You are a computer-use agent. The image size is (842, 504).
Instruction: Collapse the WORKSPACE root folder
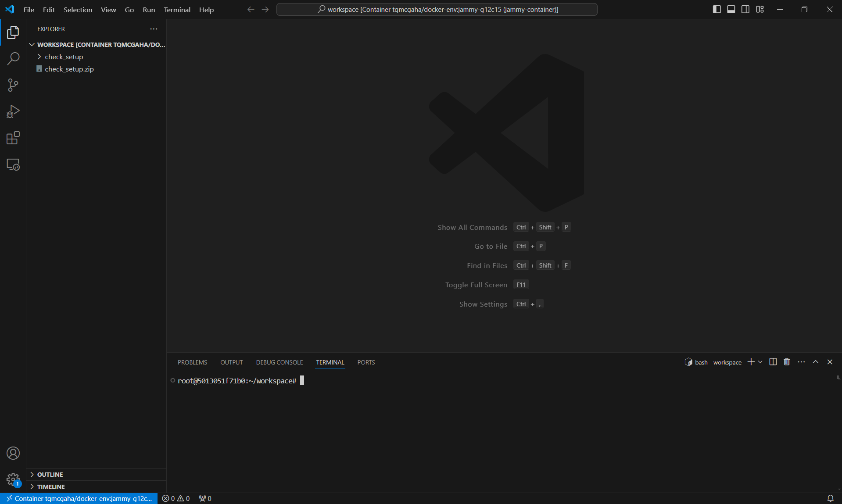(97, 45)
